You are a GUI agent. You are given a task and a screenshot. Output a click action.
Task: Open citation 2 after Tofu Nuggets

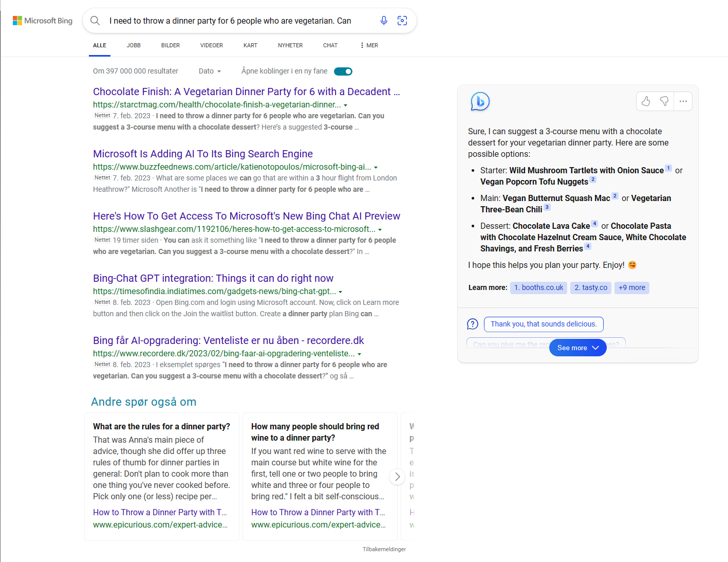(x=593, y=179)
